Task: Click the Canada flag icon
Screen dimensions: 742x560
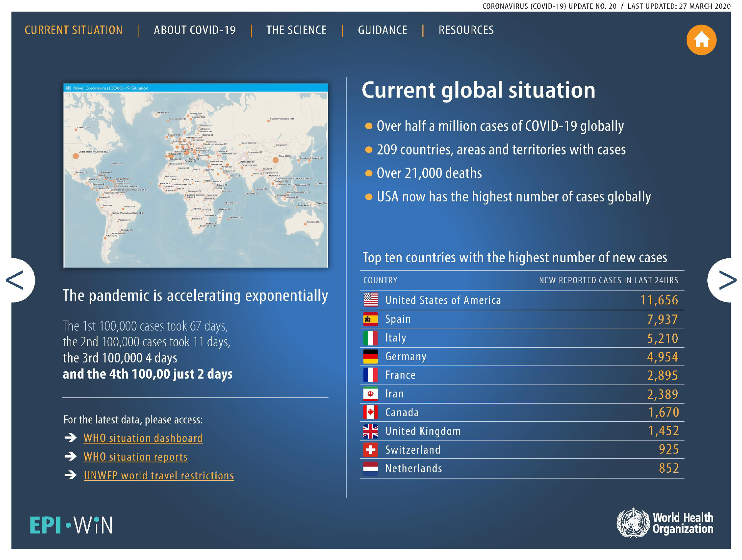Action: [370, 412]
